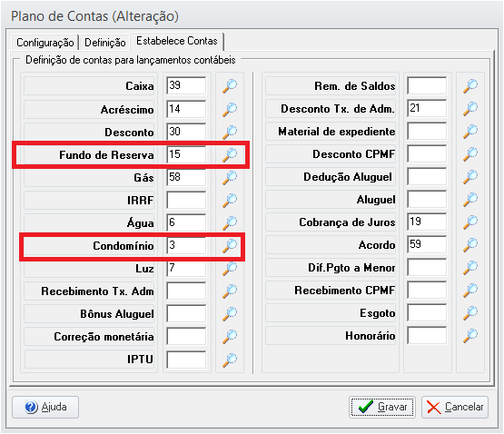Click the Cancelar button

[x=455, y=407]
